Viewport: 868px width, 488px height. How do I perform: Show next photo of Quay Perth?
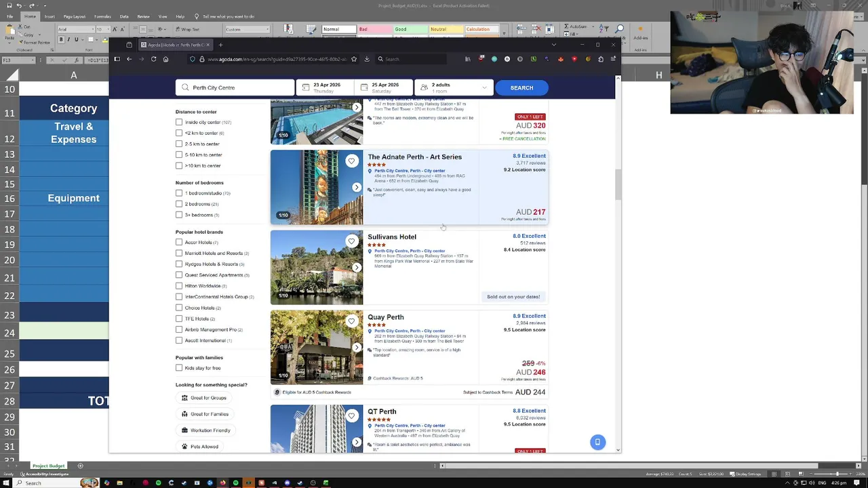357,347
